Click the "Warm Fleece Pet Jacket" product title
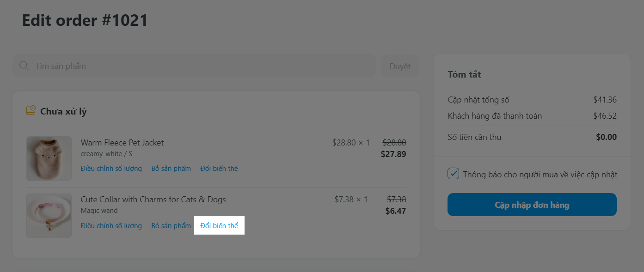This screenshot has width=644, height=272. [x=122, y=143]
